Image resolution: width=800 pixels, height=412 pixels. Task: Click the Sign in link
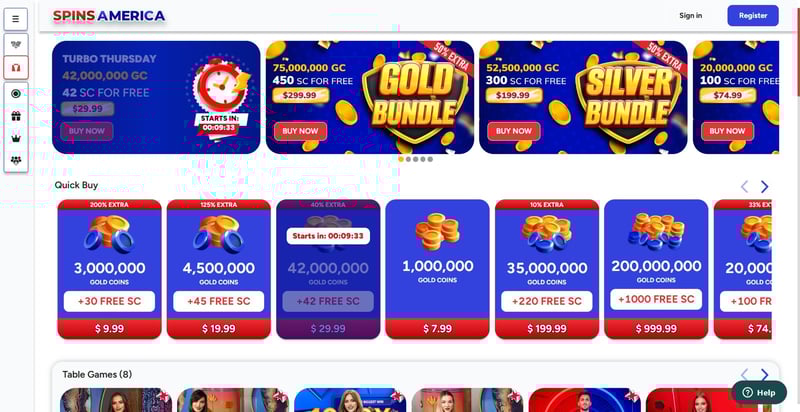click(690, 16)
